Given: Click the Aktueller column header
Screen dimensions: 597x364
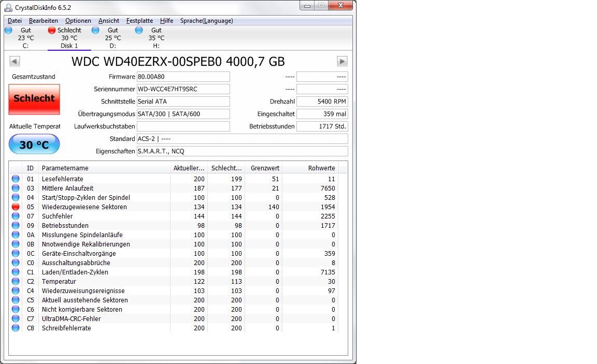Looking at the screenshot, I should pyautogui.click(x=189, y=168).
